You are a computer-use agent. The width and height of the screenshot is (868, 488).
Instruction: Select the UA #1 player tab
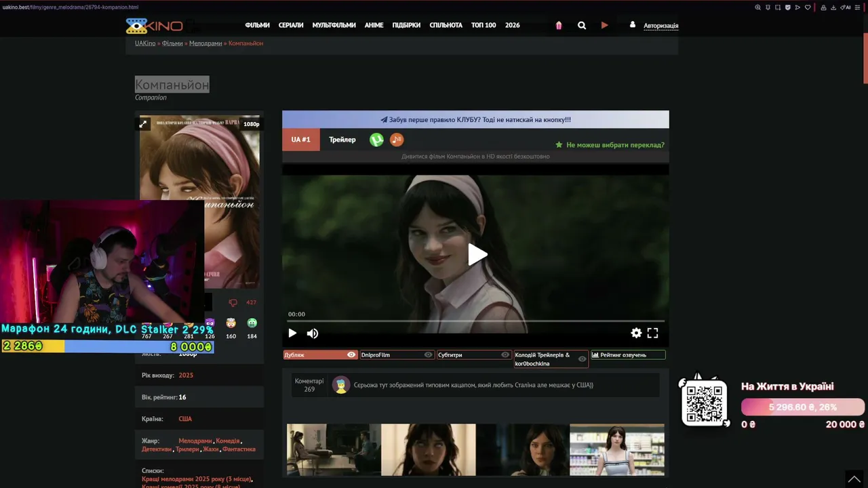(x=301, y=140)
